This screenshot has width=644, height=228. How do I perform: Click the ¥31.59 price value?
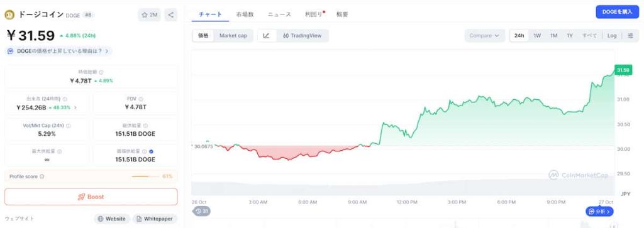point(30,36)
